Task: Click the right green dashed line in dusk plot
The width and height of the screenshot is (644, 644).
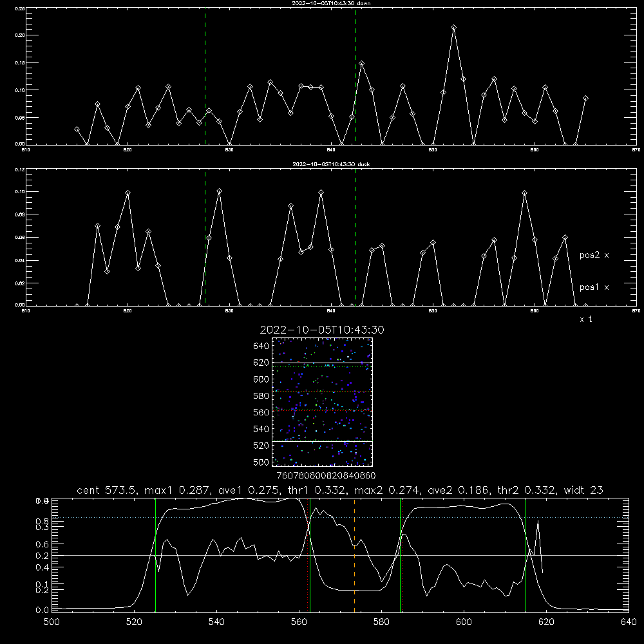Action: (x=355, y=237)
